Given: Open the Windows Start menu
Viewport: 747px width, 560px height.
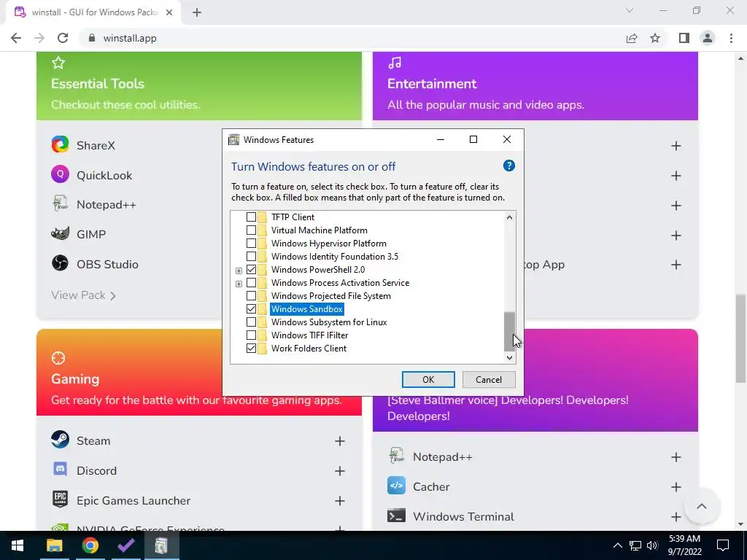Looking at the screenshot, I should (18, 545).
